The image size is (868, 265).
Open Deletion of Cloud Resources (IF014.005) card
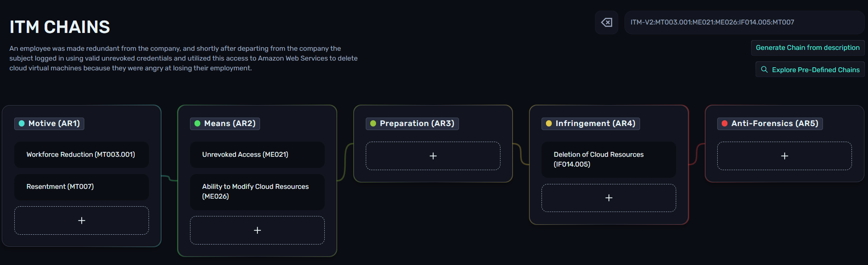tap(609, 159)
